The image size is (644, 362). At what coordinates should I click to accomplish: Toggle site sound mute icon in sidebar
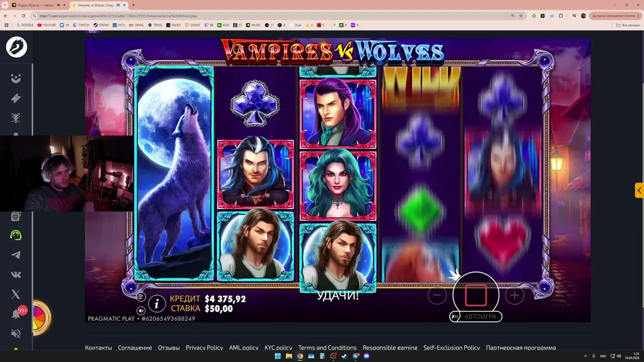pos(16,333)
